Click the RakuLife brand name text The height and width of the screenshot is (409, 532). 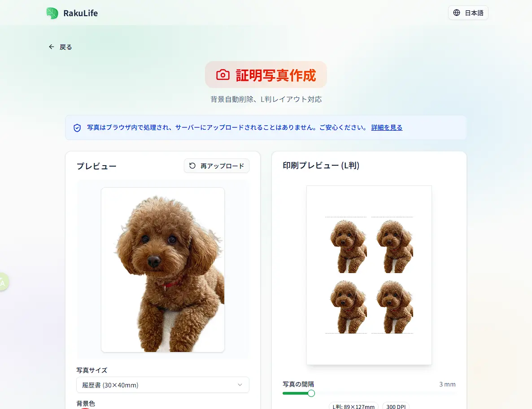coord(80,13)
